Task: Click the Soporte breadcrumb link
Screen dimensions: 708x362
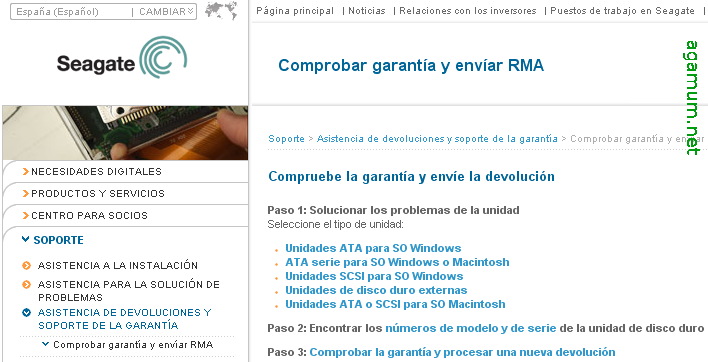Action: tap(286, 139)
